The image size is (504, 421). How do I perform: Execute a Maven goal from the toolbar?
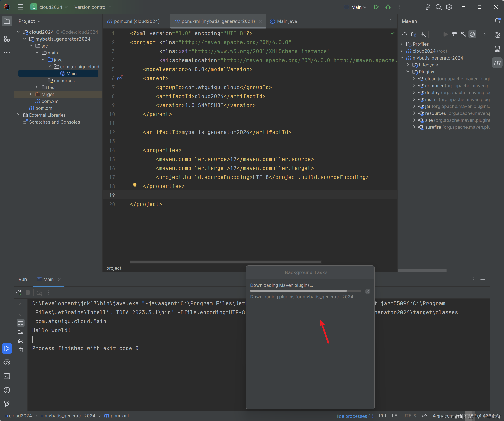pos(454,34)
